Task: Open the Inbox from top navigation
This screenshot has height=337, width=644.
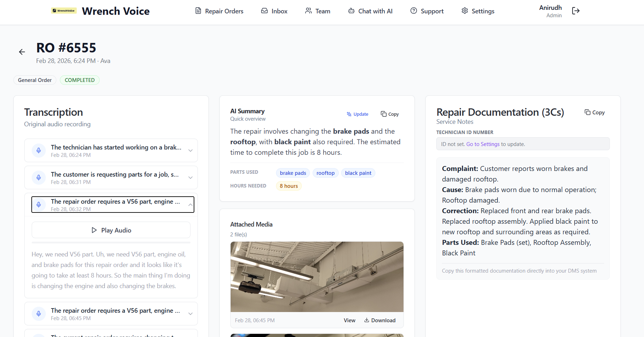Action: (x=274, y=11)
